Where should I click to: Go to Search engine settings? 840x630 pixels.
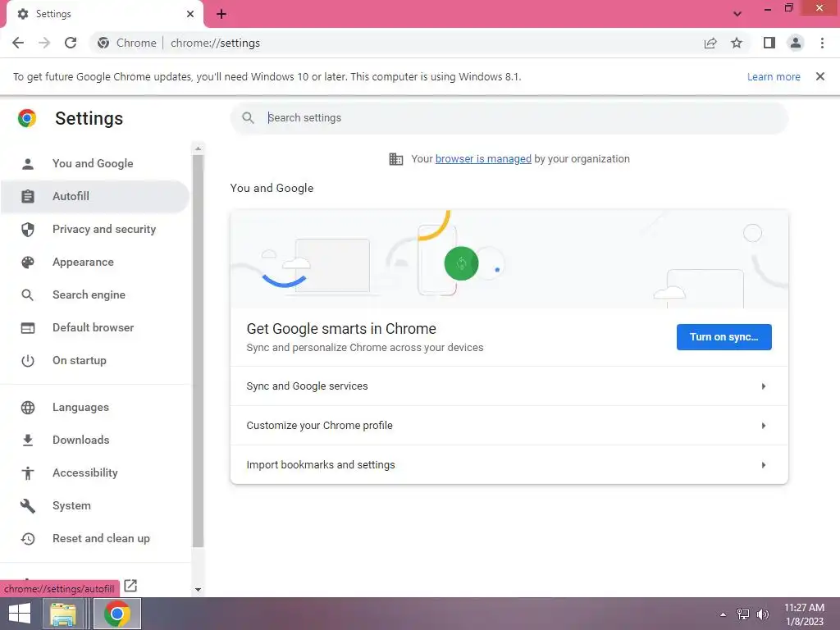point(95,294)
